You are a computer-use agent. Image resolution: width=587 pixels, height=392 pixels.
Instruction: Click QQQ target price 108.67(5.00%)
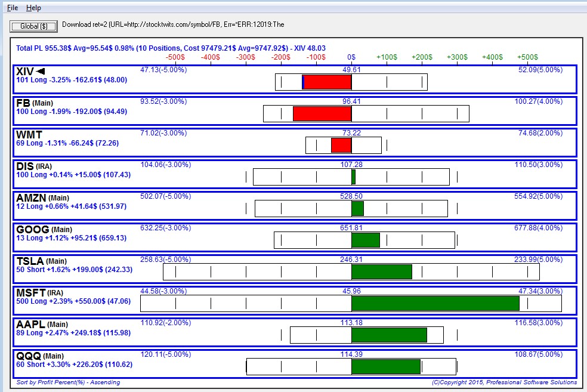pyautogui.click(x=538, y=354)
